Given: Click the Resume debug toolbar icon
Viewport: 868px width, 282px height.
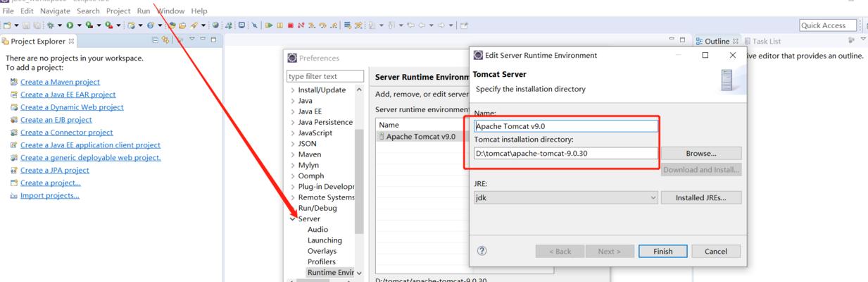Looking at the screenshot, I should point(269,25).
